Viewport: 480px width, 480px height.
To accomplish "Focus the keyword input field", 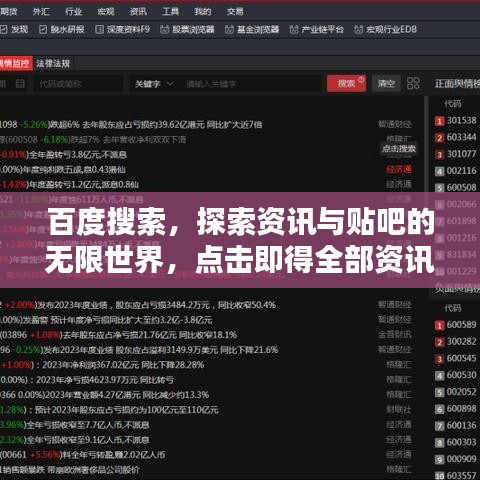I will [252, 84].
